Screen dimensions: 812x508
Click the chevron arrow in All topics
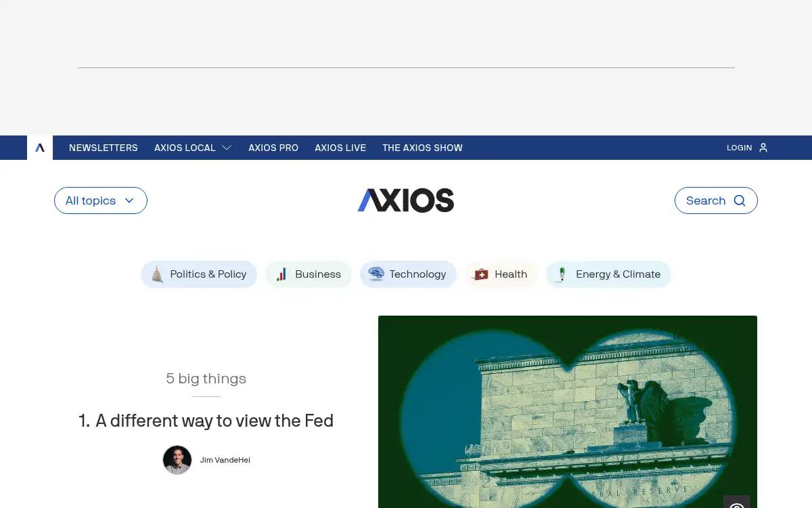[x=129, y=200]
